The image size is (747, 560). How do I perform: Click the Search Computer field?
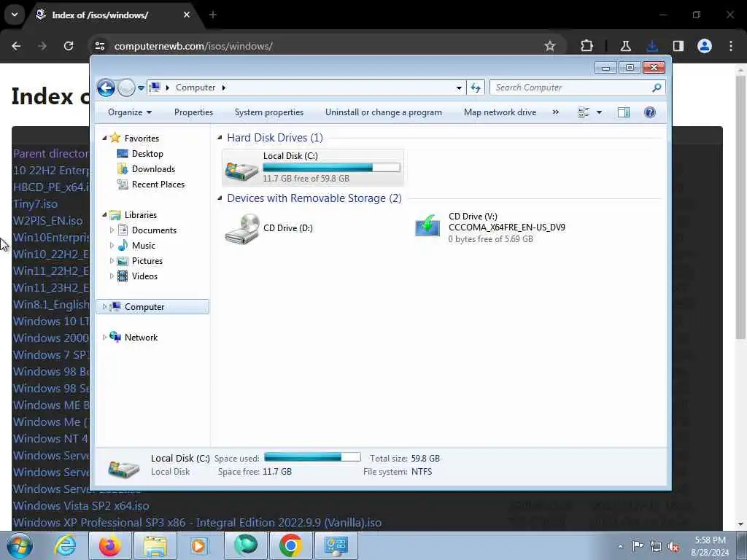tap(577, 87)
